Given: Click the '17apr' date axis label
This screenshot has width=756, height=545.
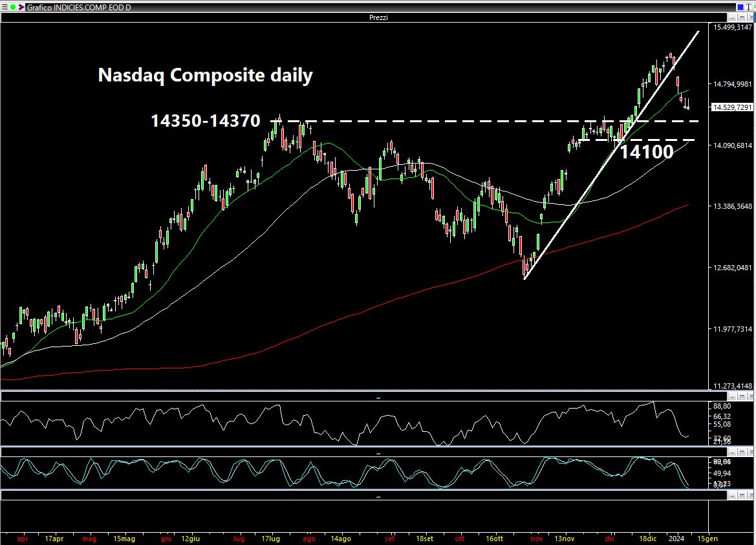Looking at the screenshot, I should (54, 539).
